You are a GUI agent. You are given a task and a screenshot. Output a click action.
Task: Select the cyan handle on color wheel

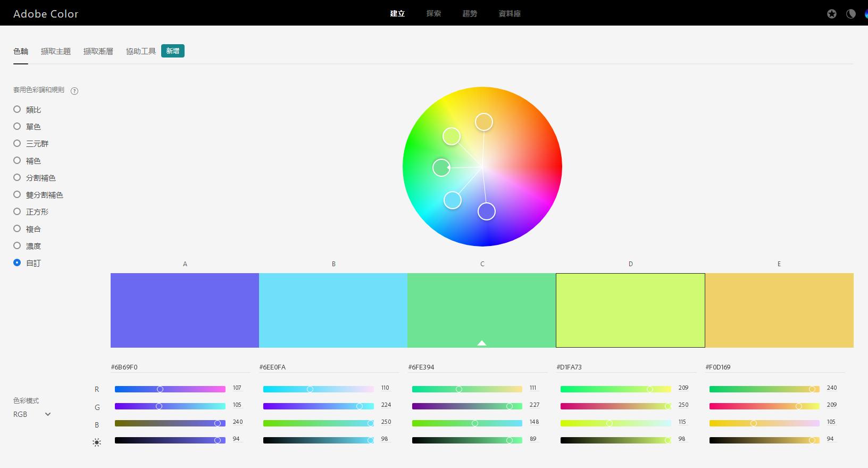click(x=452, y=200)
